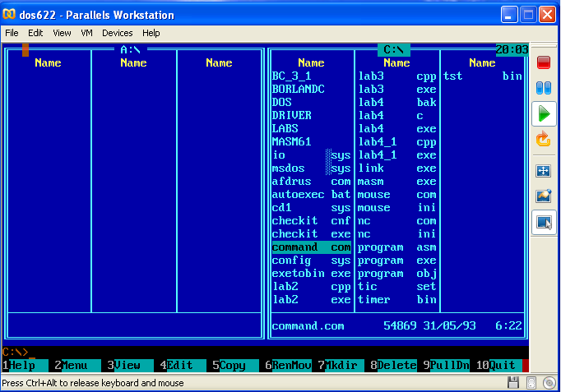Click the 8Delete function key button
The width and height of the screenshot is (561, 392).
click(393, 365)
